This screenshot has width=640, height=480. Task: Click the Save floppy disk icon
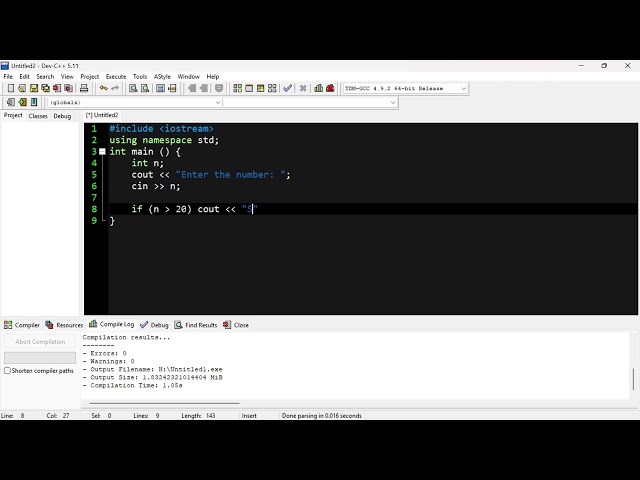click(x=34, y=88)
